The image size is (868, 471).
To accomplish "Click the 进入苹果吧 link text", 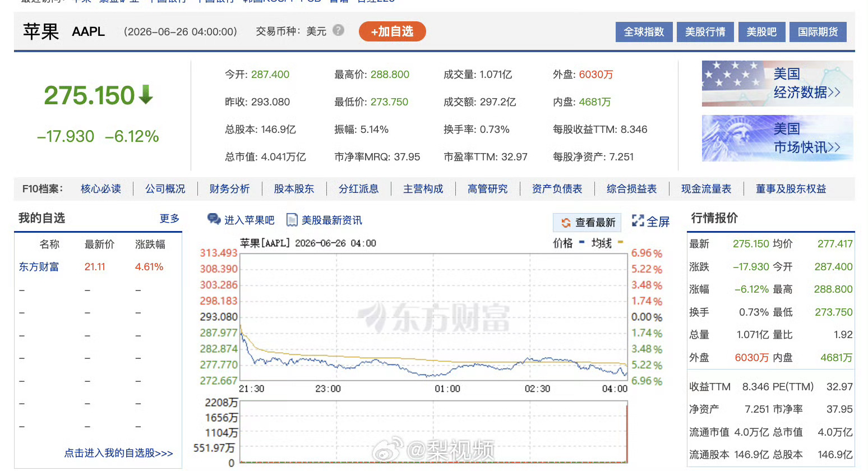I will pyautogui.click(x=250, y=220).
